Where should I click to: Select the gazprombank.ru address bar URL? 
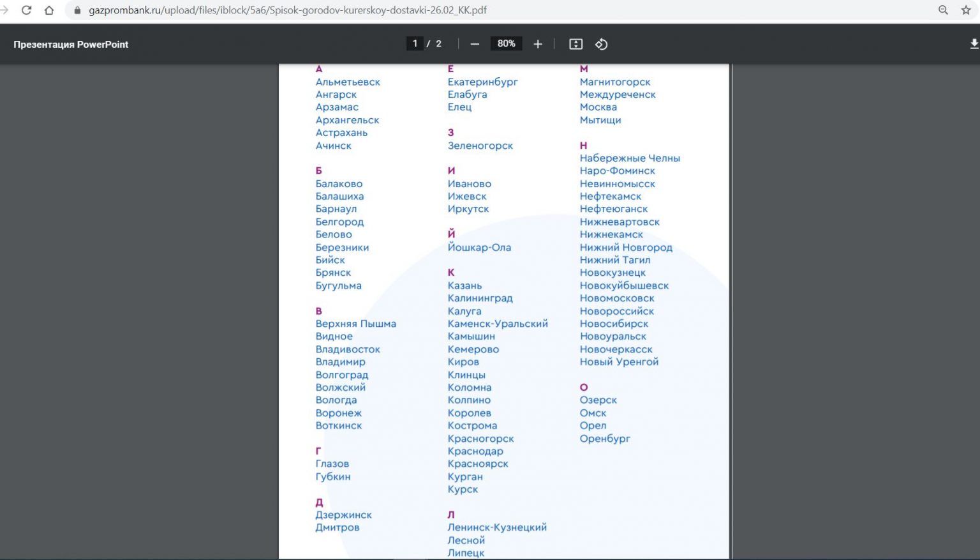pos(288,10)
